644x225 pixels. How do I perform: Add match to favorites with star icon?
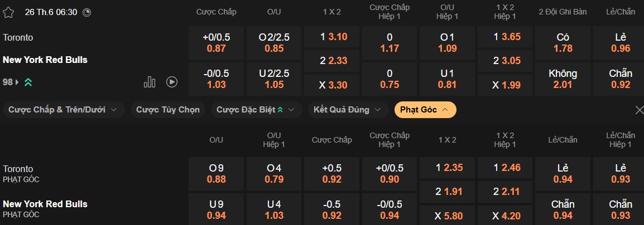click(8, 12)
